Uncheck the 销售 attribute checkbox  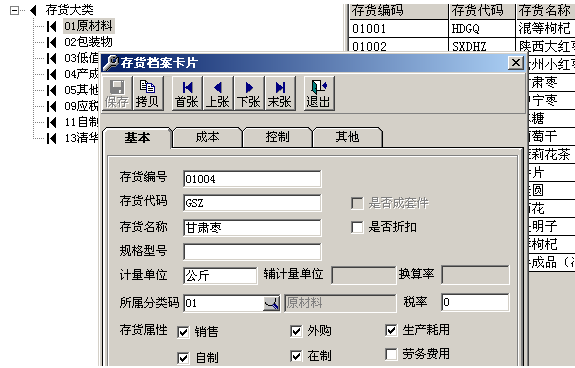click(183, 332)
